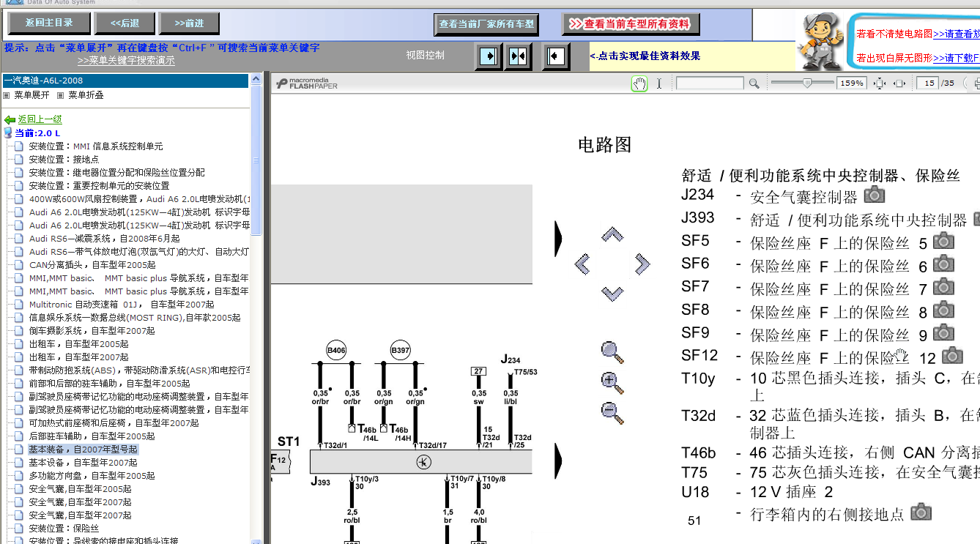The height and width of the screenshot is (544, 980).
Task: Click the zoom out magnifier icon
Action: tap(612, 412)
